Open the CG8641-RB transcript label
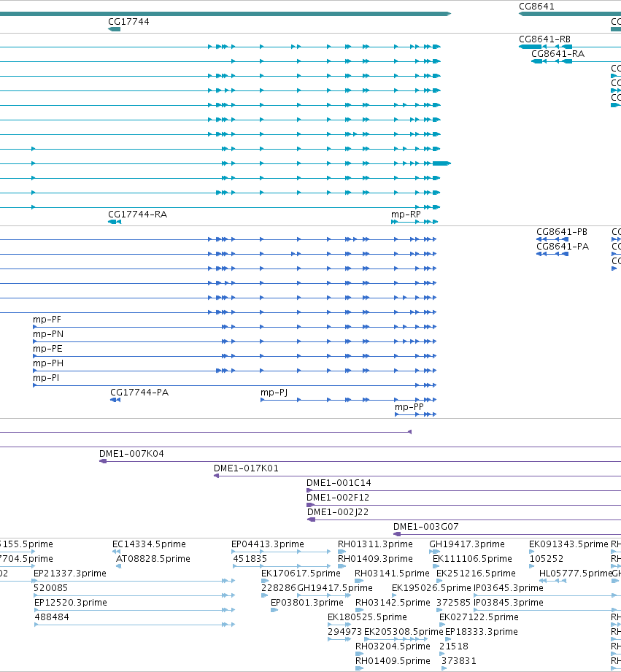Viewport: 621px width, 672px height. [544, 39]
